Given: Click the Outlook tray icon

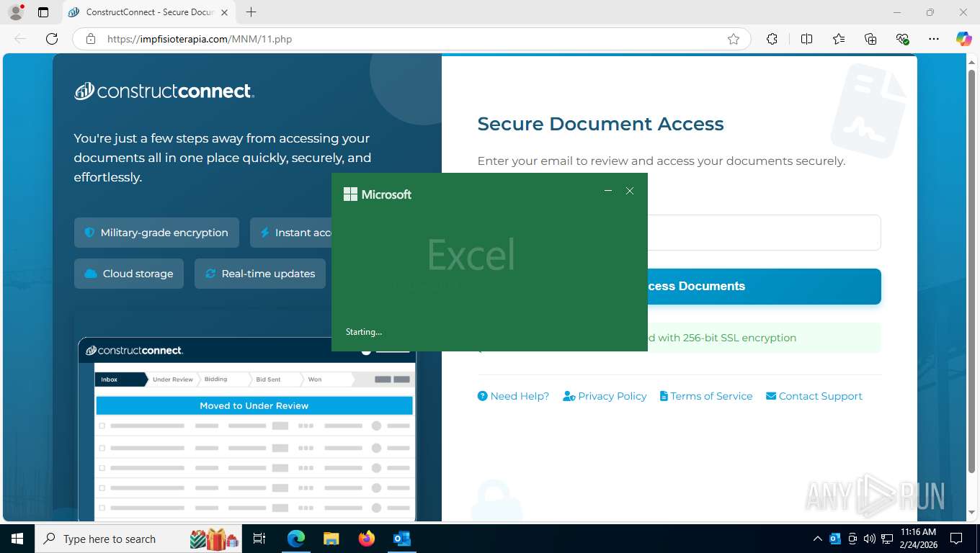Looking at the screenshot, I should [x=835, y=539].
